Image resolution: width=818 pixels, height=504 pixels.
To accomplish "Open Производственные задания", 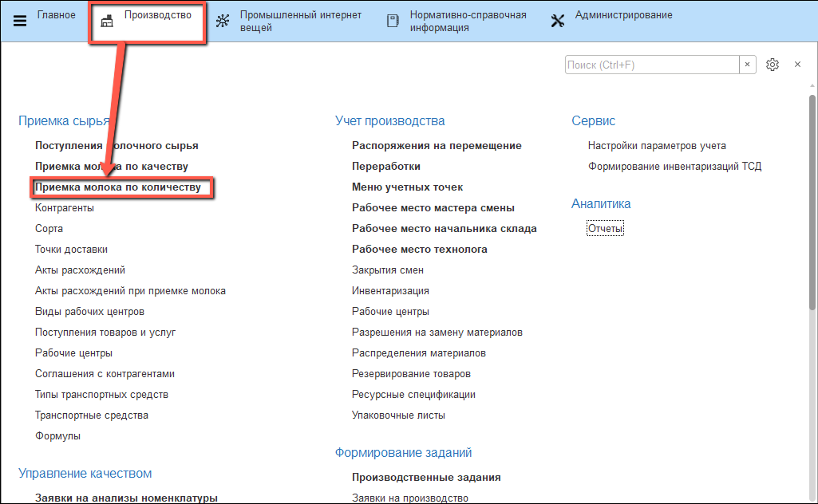I will [x=426, y=478].
